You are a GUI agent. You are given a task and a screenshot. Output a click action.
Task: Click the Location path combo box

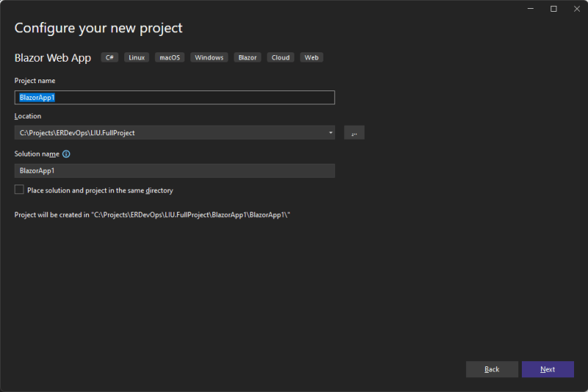pyautogui.click(x=175, y=133)
